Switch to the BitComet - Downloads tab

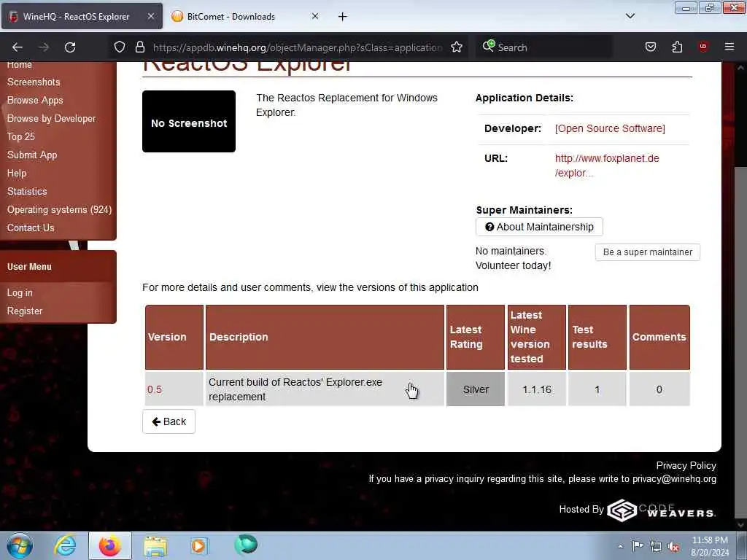[x=246, y=17]
